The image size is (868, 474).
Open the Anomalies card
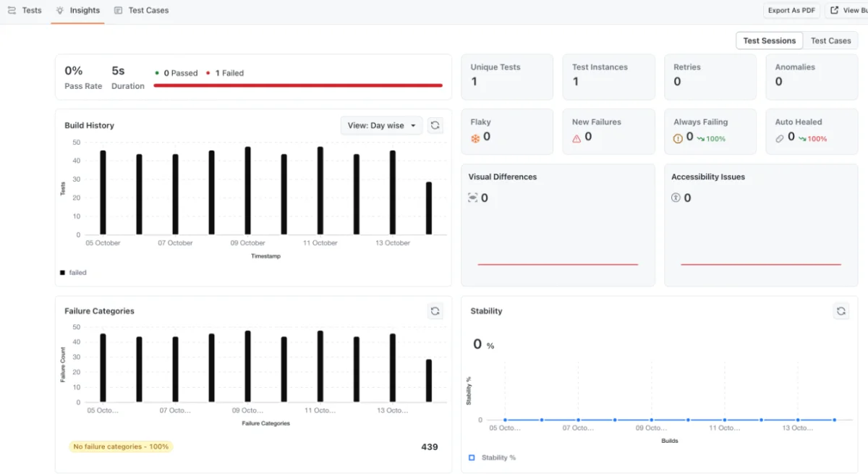[x=812, y=77]
